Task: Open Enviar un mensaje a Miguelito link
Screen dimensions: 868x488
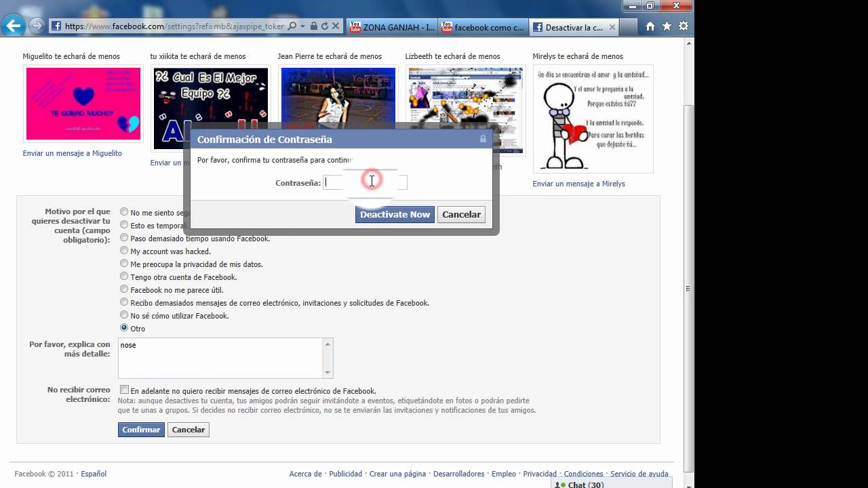Action: 73,153
